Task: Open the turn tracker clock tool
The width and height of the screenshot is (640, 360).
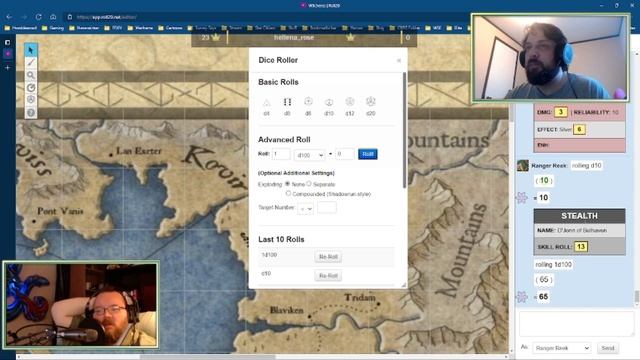Action: 31,87
